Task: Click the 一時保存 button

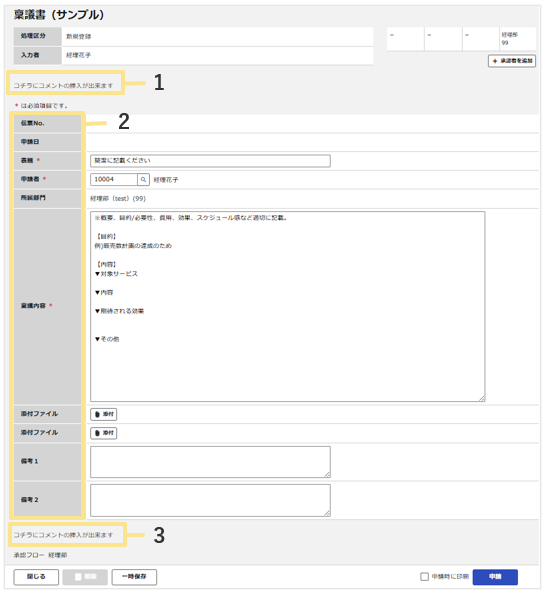Action: 134,577
